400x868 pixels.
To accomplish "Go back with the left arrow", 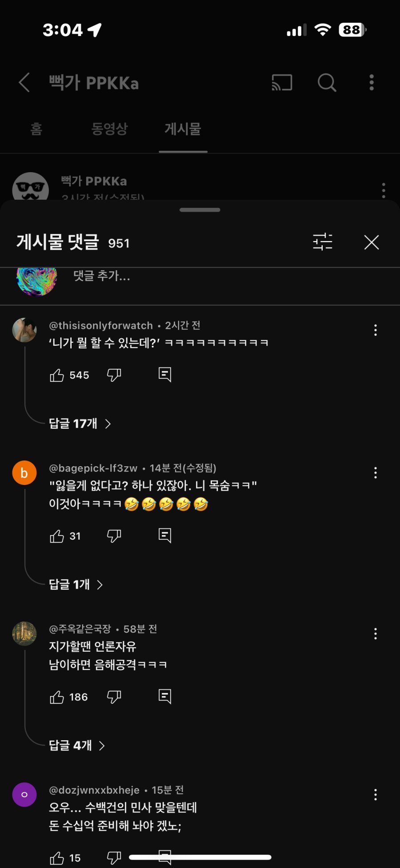I will tap(24, 83).
